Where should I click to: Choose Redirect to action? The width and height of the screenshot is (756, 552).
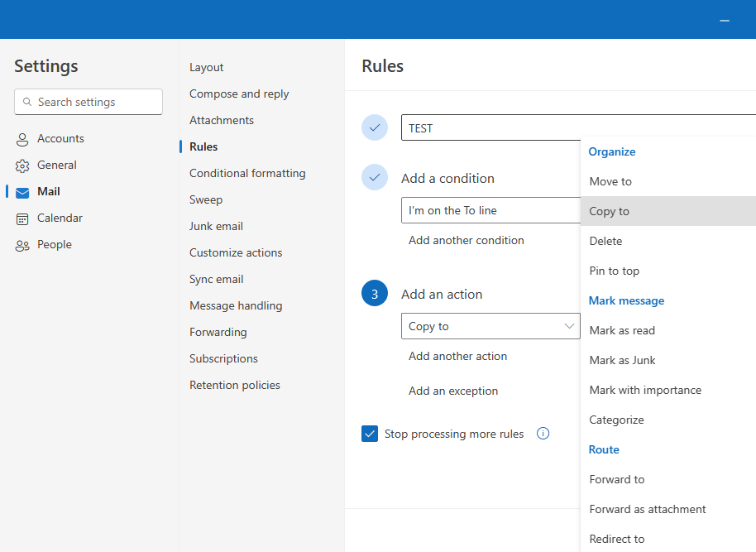click(668, 539)
